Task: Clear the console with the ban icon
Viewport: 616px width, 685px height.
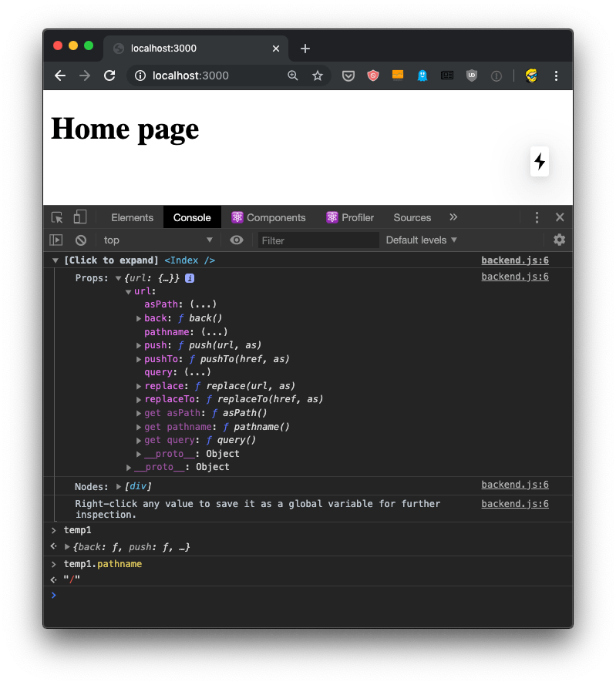Action: pyautogui.click(x=80, y=240)
